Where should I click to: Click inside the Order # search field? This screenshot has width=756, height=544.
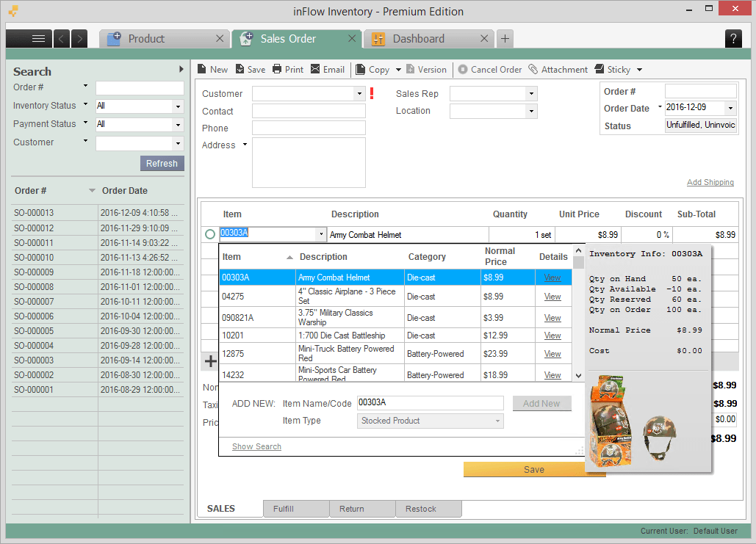pyautogui.click(x=140, y=87)
